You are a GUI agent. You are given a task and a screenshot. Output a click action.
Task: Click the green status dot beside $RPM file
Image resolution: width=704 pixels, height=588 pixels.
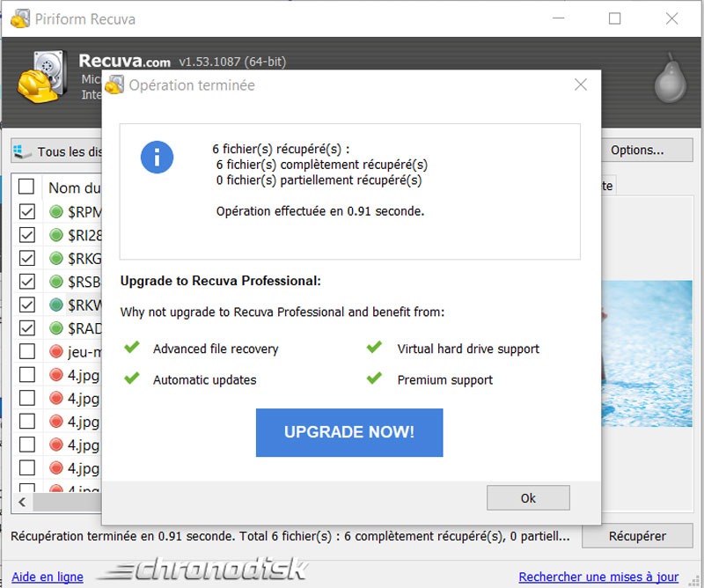[x=56, y=211]
